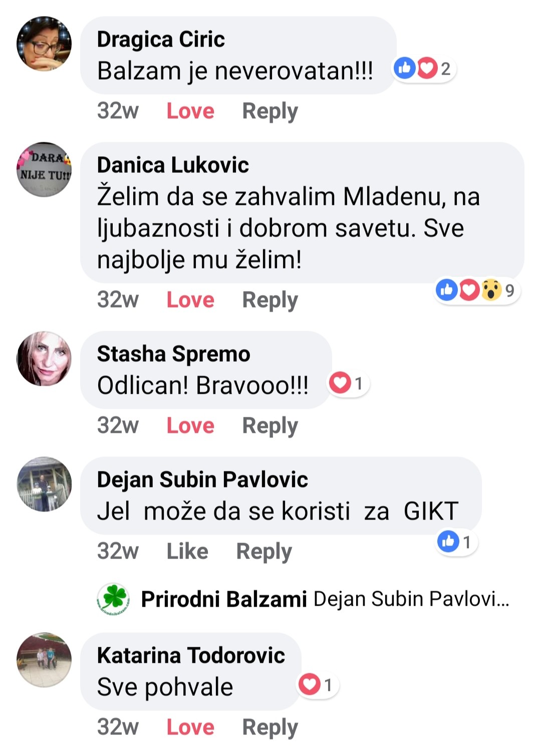Screen dimensions: 541x756
Task: Like Dejan Subin Pavlovic's comment
Action: click(187, 551)
